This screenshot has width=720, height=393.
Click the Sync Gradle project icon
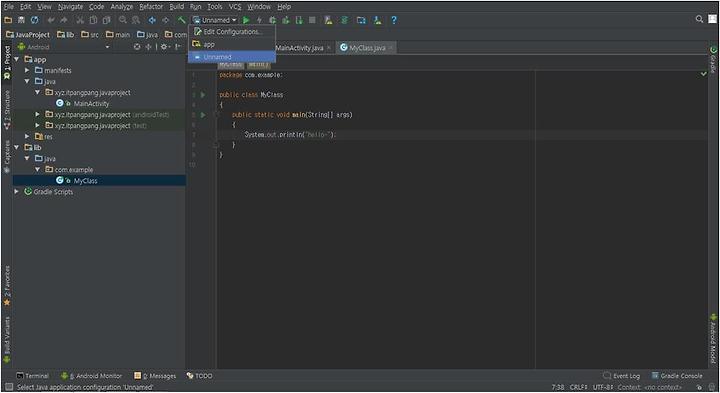click(344, 20)
